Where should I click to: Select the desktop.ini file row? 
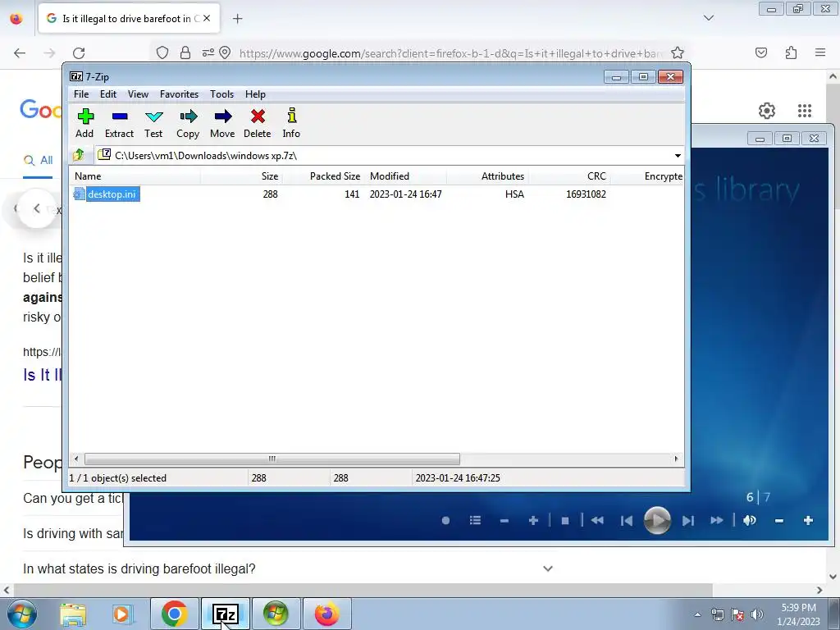coord(377,194)
